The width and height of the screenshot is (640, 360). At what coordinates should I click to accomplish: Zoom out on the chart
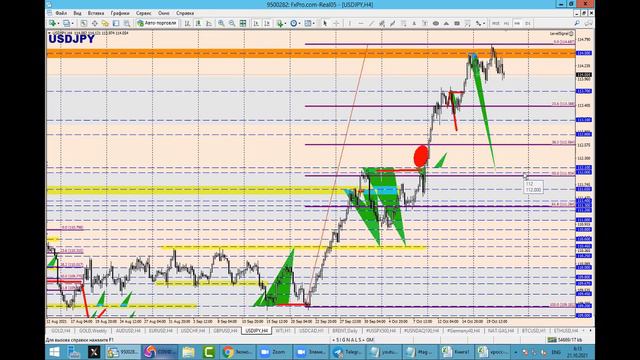232,23
